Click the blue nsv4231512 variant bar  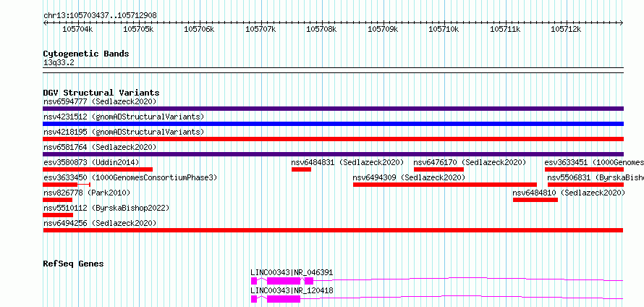click(x=333, y=124)
